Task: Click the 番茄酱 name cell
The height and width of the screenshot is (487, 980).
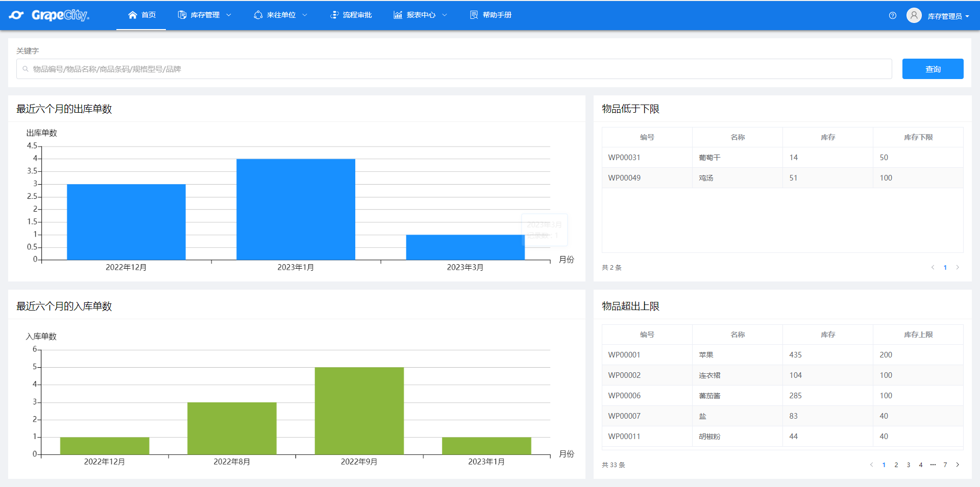Action: coord(738,396)
